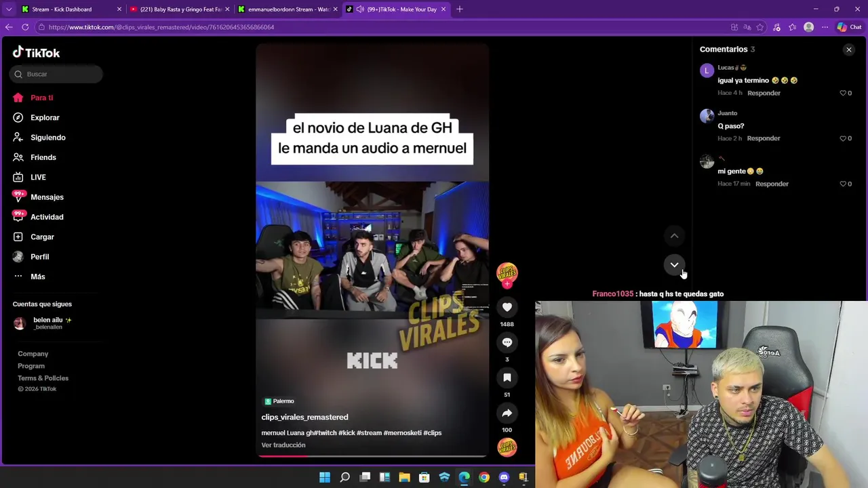
Task: Open Google Chrome from taskbar
Action: pos(484,478)
